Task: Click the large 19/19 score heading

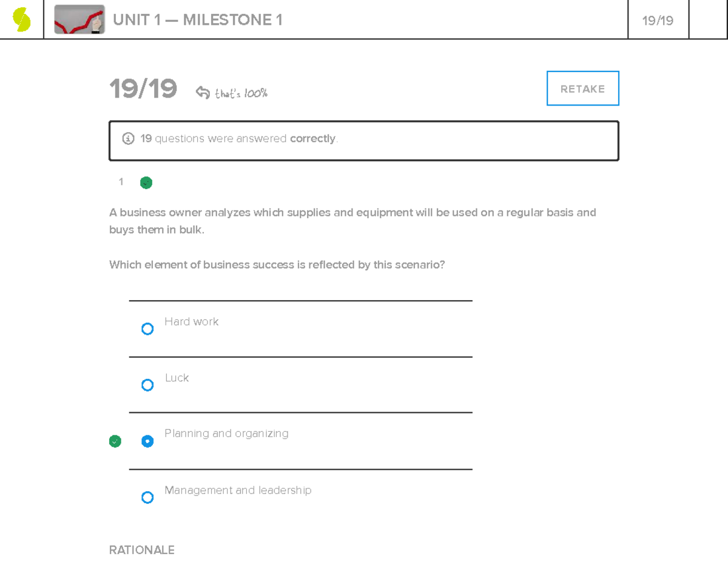Action: pos(143,89)
